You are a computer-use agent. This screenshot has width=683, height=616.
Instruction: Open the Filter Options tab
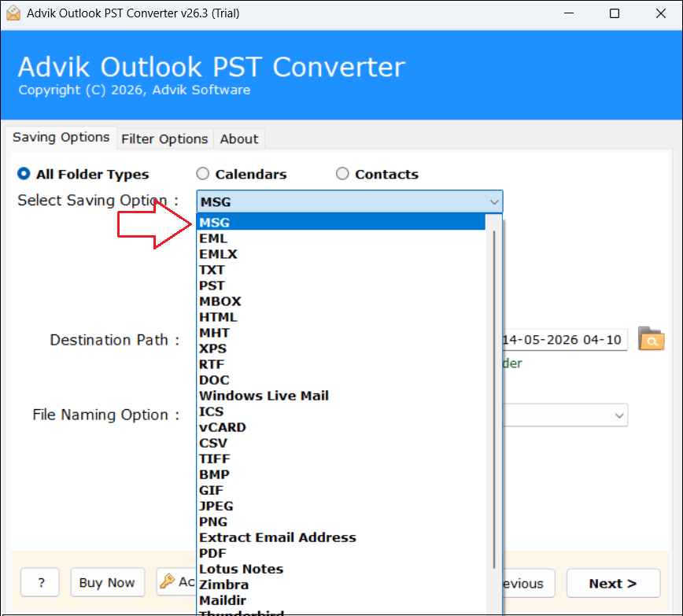tap(164, 139)
